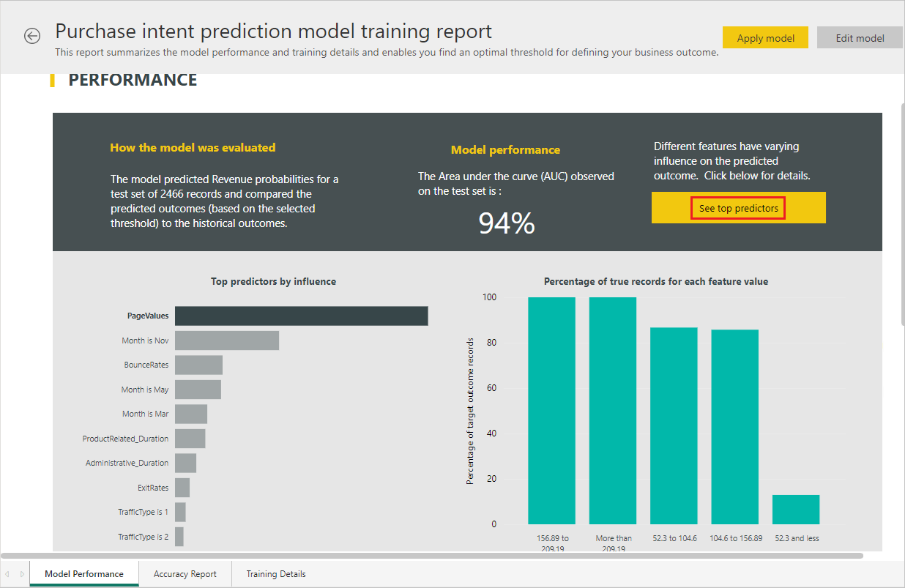Click the Apply model button

765,38
